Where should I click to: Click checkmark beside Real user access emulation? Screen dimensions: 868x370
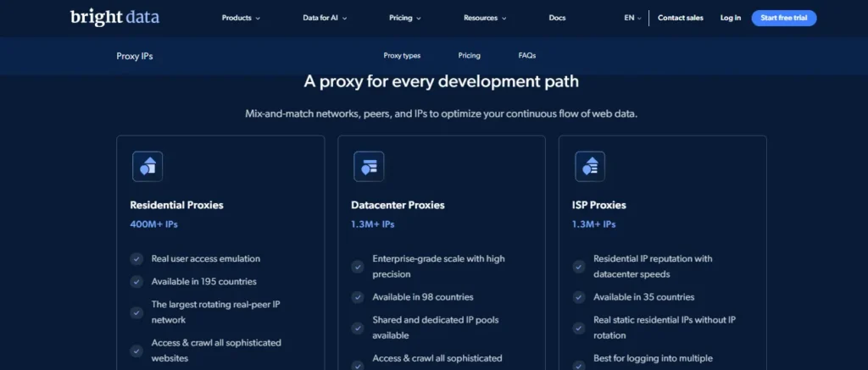coord(136,259)
